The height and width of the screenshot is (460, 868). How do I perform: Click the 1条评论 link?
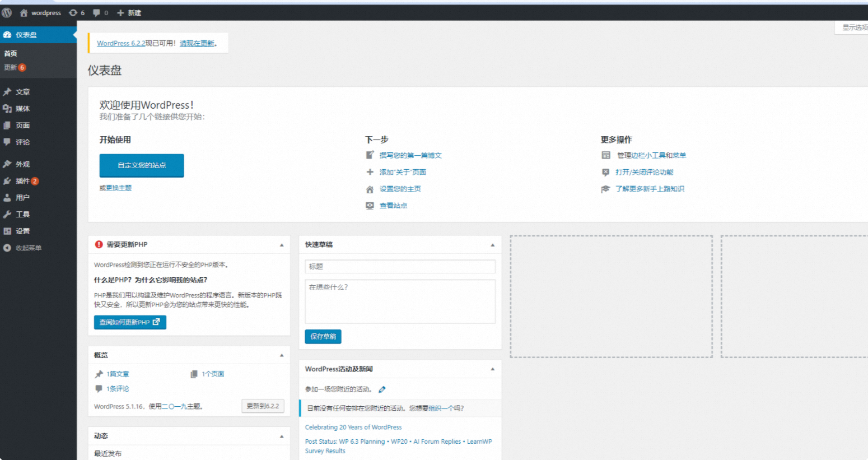(x=118, y=388)
